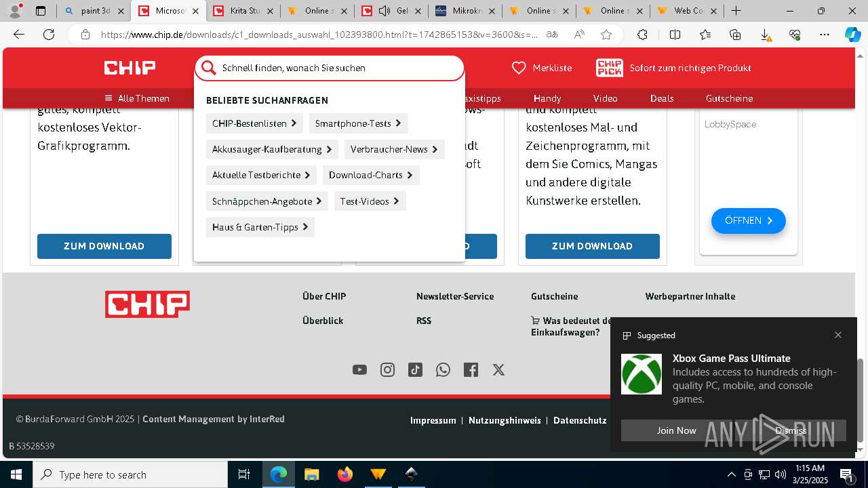Open Download-Charts suggestion

pos(371,175)
